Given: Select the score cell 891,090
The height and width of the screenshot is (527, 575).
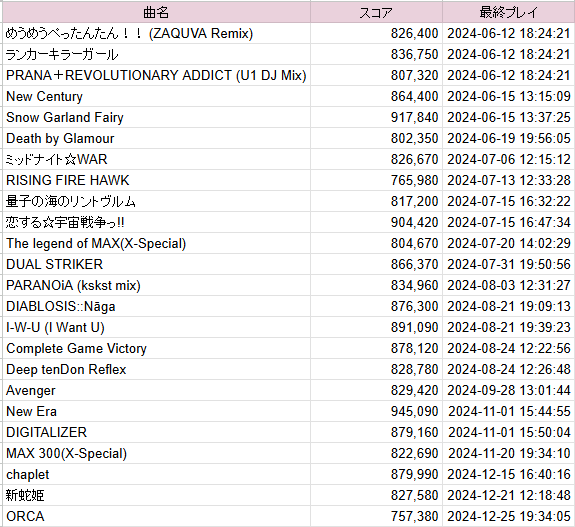Looking at the screenshot, I should click(376, 327).
